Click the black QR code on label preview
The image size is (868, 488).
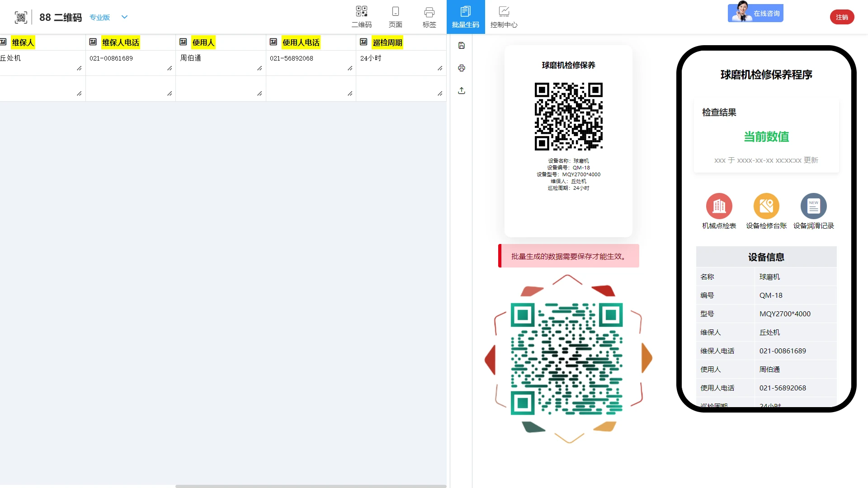[x=568, y=116]
